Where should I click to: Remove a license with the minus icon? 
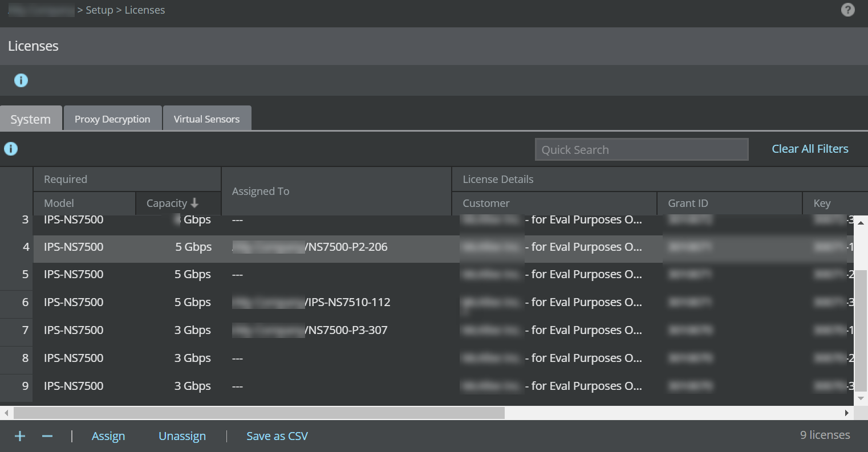(x=47, y=436)
